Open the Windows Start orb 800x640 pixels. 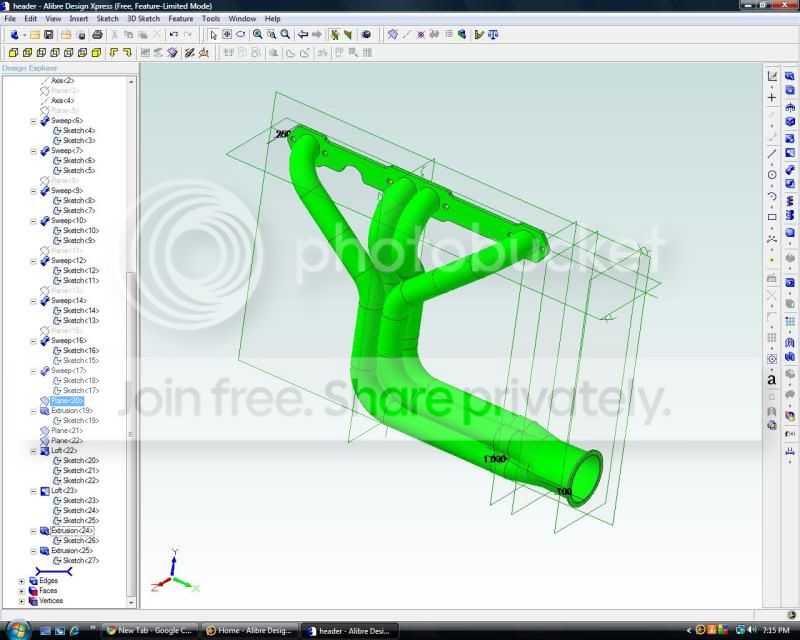click(x=17, y=630)
